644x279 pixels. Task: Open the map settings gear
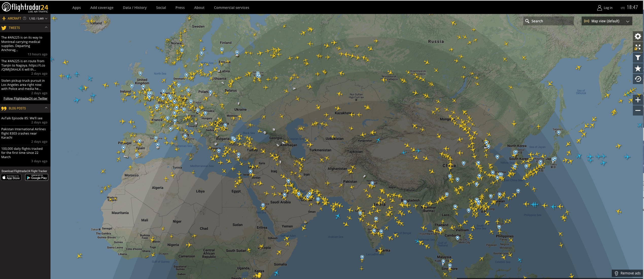click(x=638, y=37)
